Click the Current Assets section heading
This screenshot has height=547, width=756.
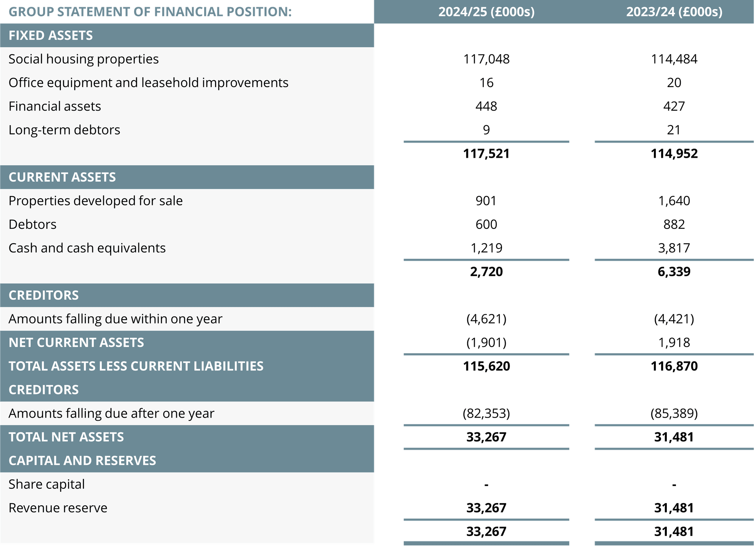(x=62, y=177)
